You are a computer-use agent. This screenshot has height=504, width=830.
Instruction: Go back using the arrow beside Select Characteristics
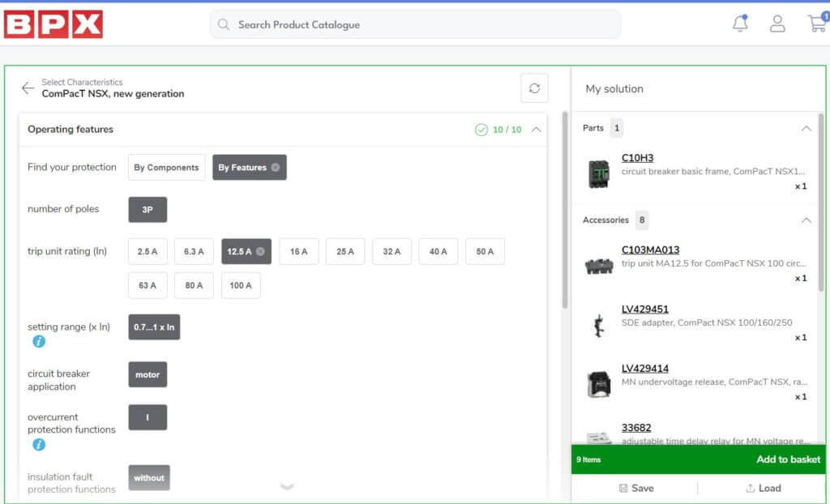[x=27, y=88]
